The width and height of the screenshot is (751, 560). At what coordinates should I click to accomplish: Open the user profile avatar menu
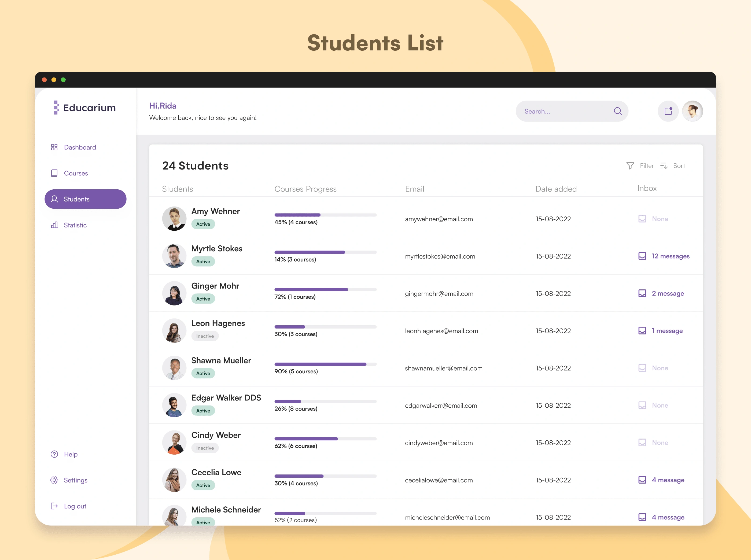(x=692, y=111)
